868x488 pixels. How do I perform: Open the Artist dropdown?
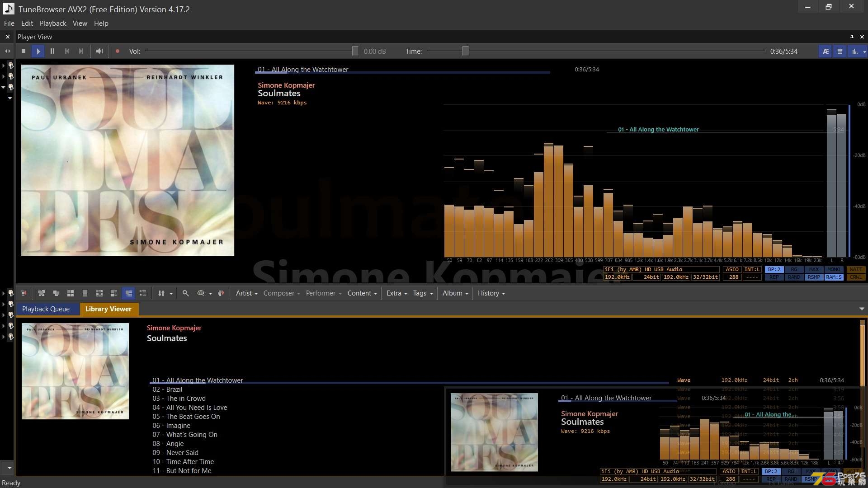(246, 293)
